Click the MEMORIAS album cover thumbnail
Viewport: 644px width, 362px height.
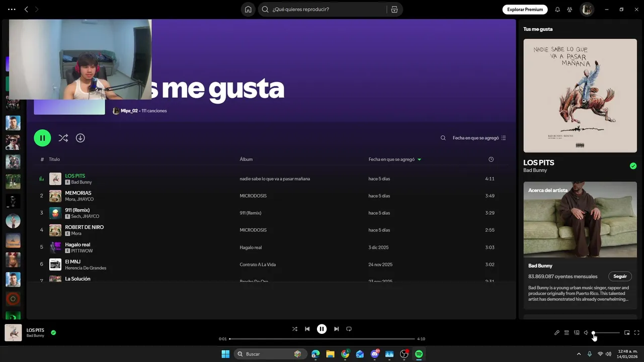tap(55, 196)
